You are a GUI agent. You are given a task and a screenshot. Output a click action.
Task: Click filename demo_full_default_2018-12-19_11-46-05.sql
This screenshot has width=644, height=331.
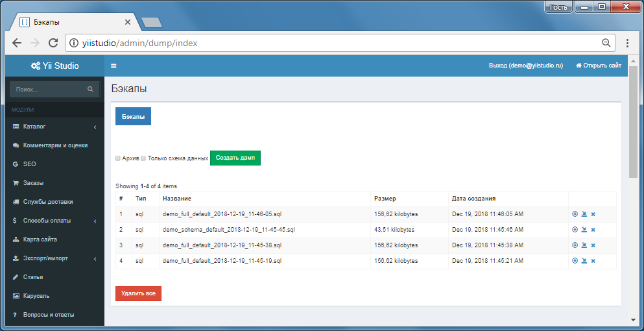(x=222, y=214)
